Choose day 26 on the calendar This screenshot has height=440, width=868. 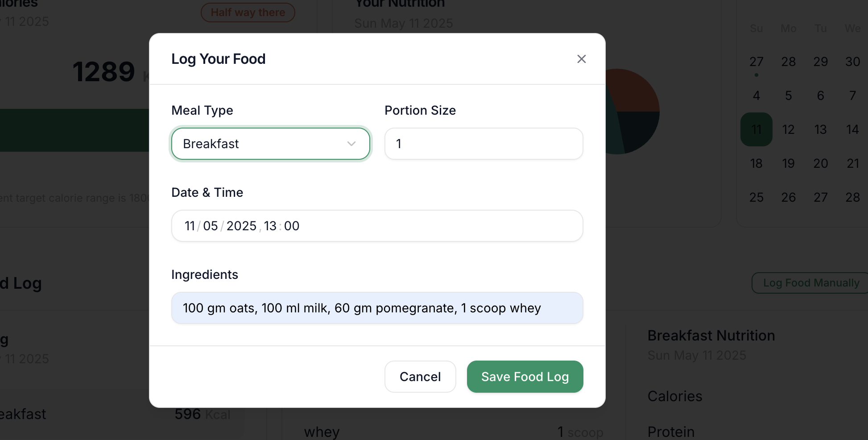point(788,197)
